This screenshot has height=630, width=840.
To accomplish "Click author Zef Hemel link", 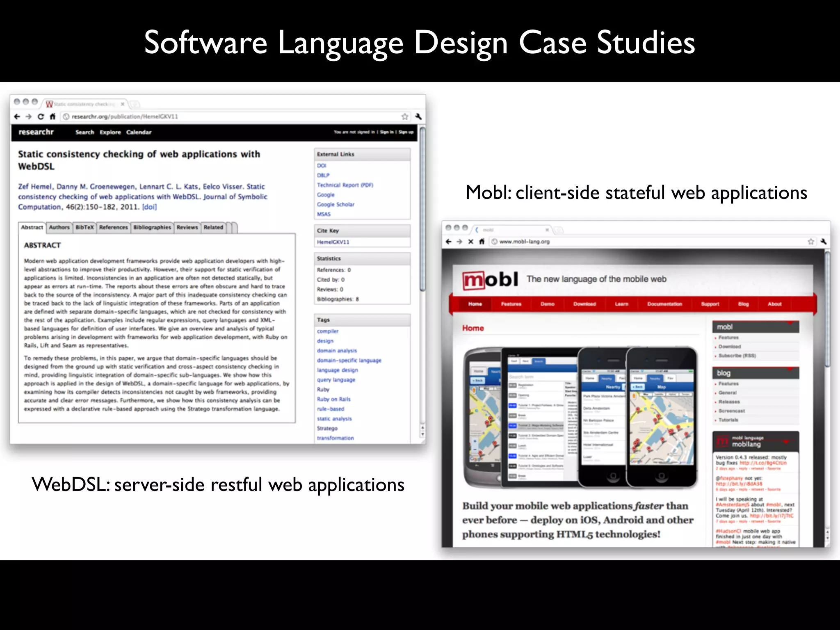I will pos(35,186).
